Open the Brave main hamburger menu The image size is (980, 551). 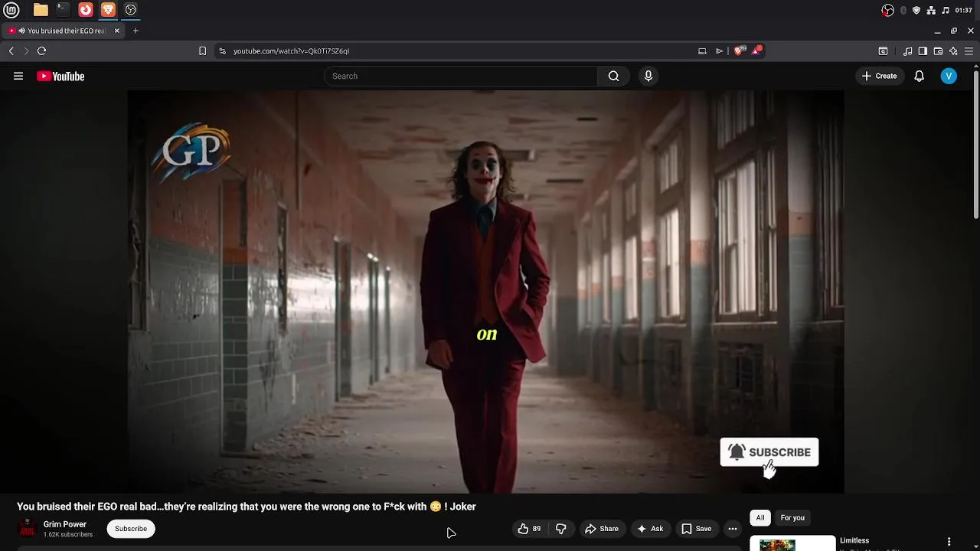pyautogui.click(x=969, y=51)
